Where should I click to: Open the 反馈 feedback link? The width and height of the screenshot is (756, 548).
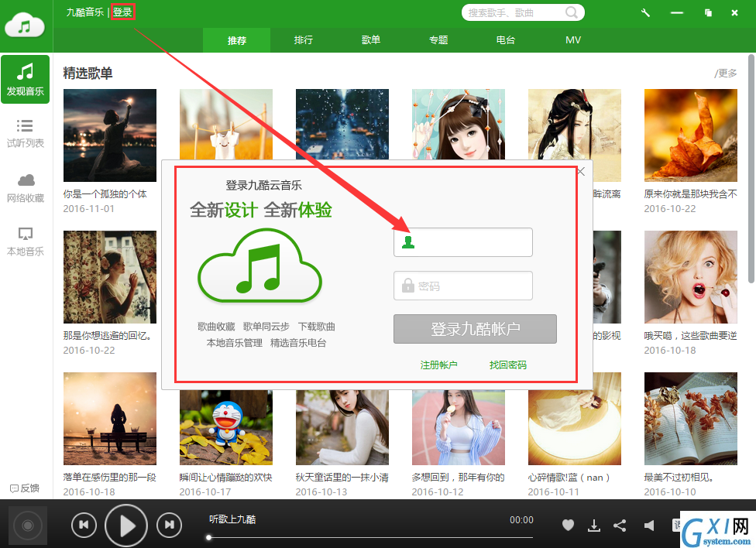coord(25,488)
